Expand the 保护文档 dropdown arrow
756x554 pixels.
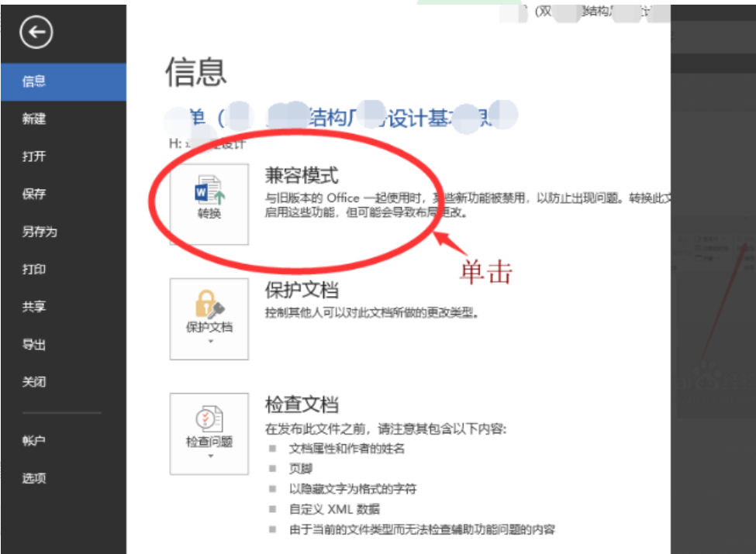[x=209, y=341]
